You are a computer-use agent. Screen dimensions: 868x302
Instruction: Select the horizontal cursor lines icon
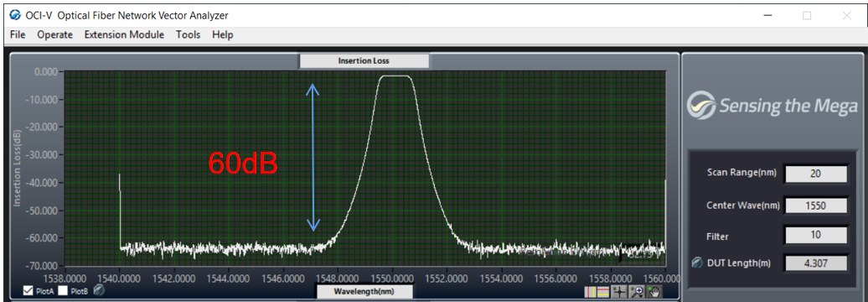click(603, 292)
